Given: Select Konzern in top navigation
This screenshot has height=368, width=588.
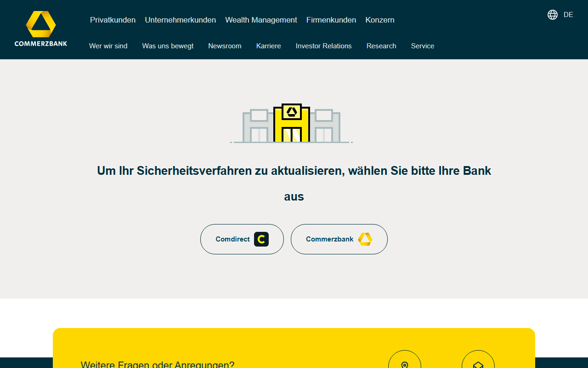Looking at the screenshot, I should (380, 20).
